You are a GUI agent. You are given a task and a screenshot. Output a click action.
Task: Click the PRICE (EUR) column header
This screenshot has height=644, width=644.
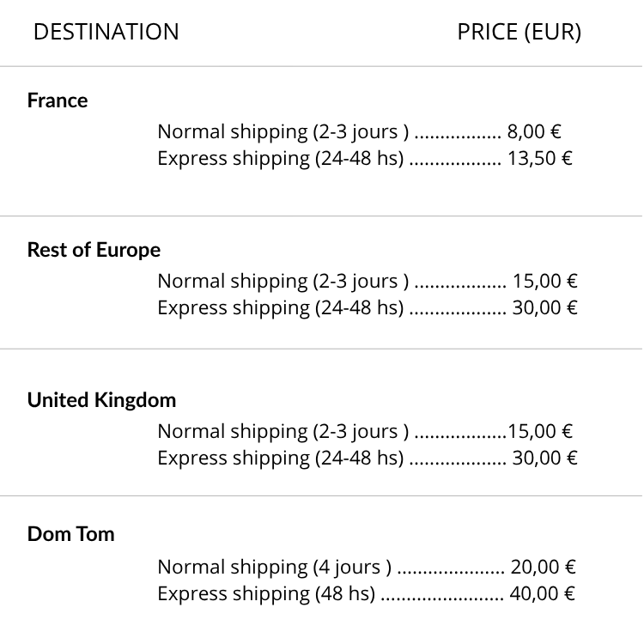tap(519, 33)
